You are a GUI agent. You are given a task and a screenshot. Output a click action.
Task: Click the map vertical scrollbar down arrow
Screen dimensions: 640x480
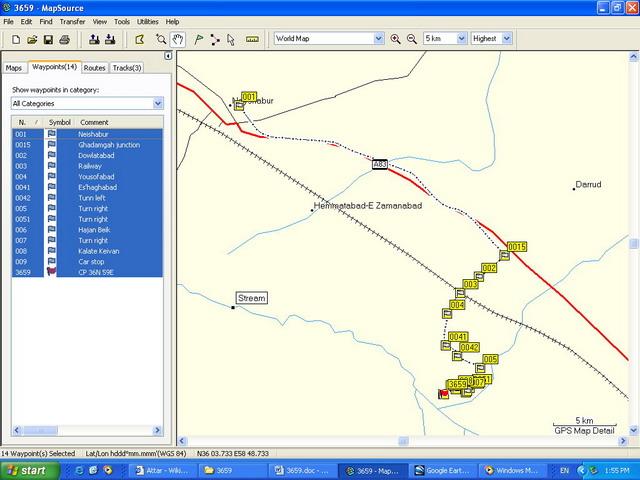click(x=633, y=430)
